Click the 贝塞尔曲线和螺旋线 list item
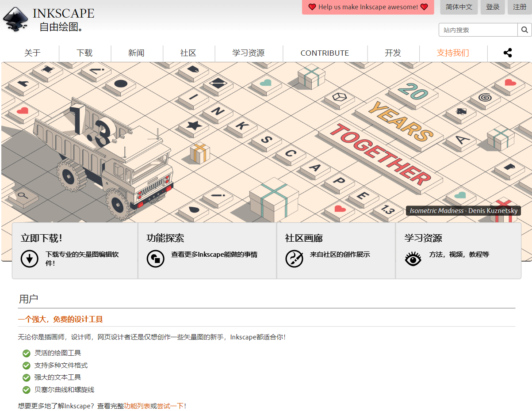The width and height of the screenshot is (532, 411). [x=64, y=390]
